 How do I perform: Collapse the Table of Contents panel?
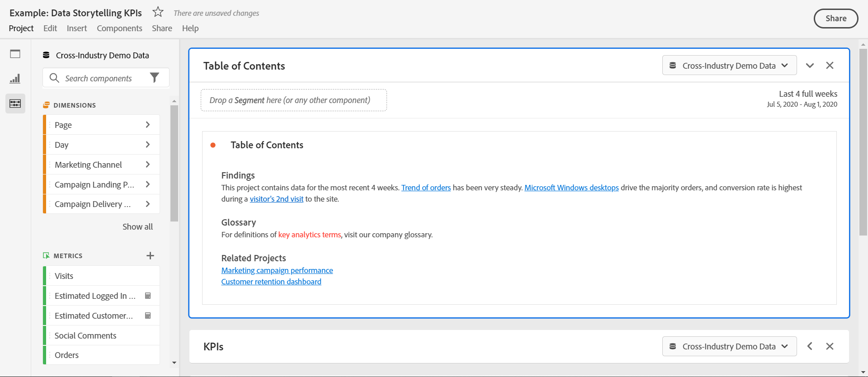(810, 66)
